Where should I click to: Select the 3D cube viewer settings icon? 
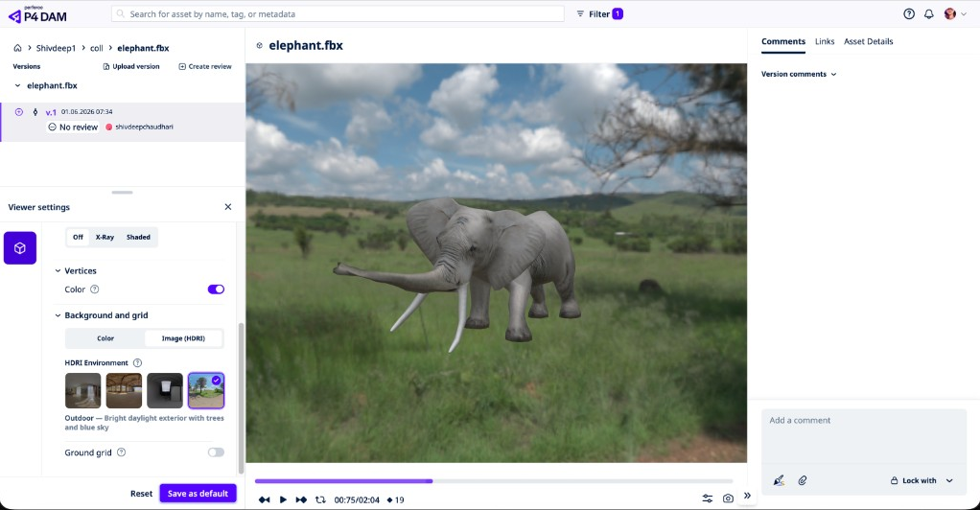[20, 248]
